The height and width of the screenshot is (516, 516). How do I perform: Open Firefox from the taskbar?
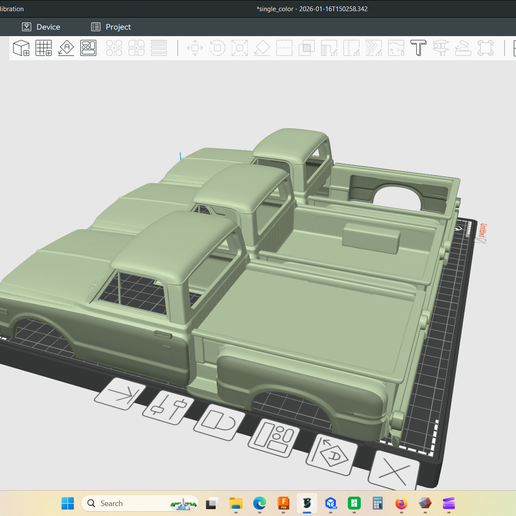[x=401, y=503]
